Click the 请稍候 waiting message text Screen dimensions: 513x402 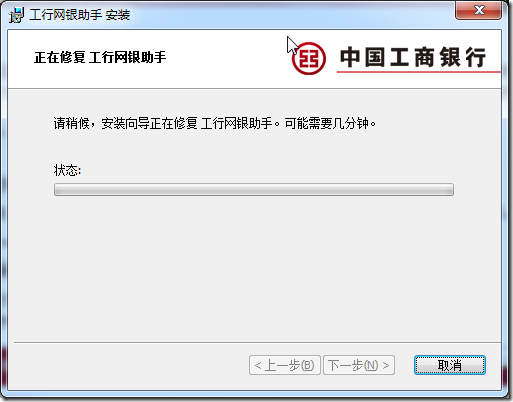click(x=71, y=123)
